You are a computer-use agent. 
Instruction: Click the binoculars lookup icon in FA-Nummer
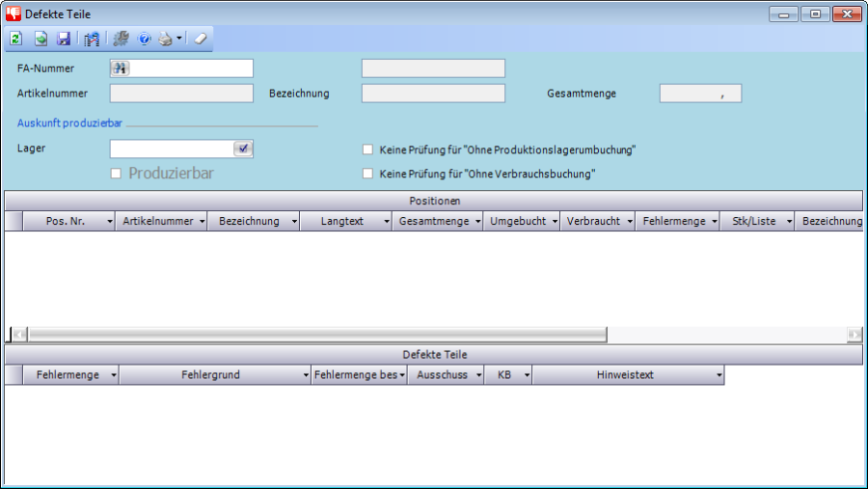coord(121,68)
